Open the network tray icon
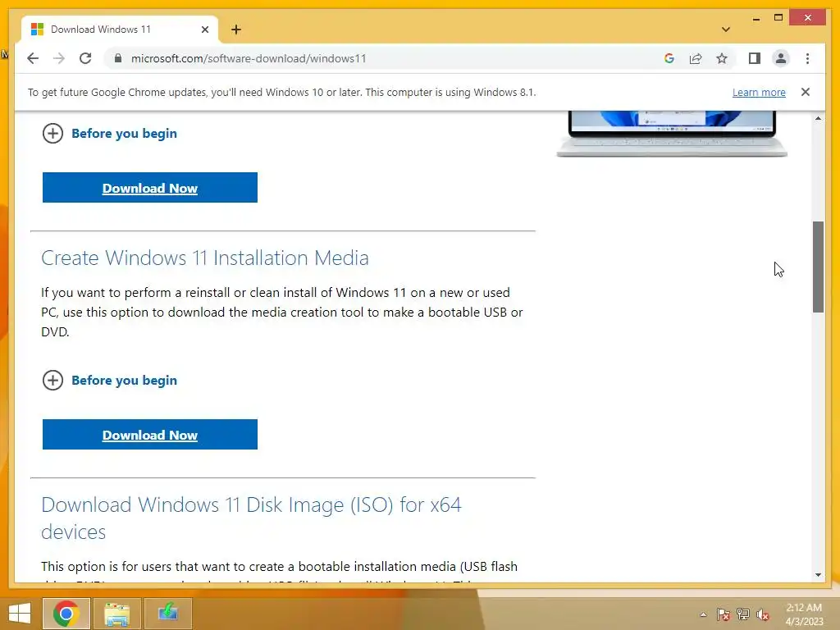The image size is (840, 630). pyautogui.click(x=743, y=614)
